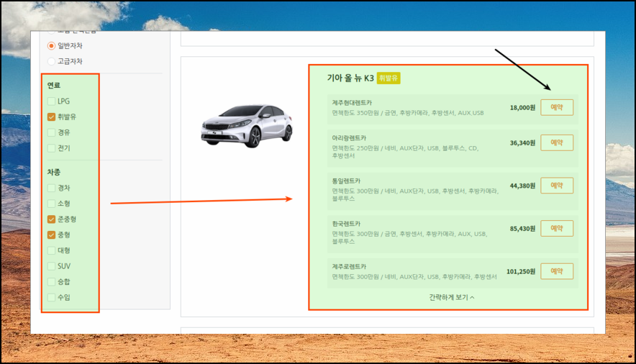
Task: Check the 경유 fuel checkbox
Action: 51,132
